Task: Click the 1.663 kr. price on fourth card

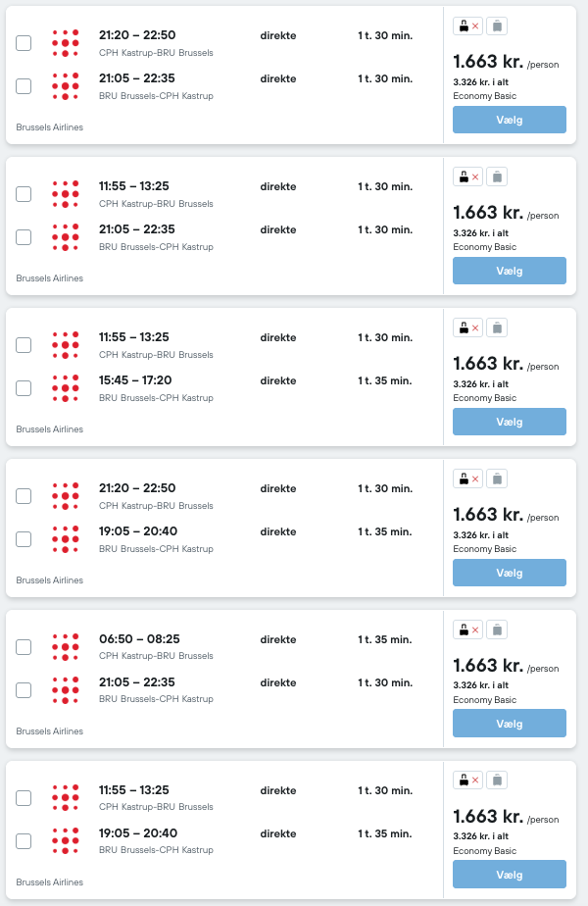Action: (488, 514)
